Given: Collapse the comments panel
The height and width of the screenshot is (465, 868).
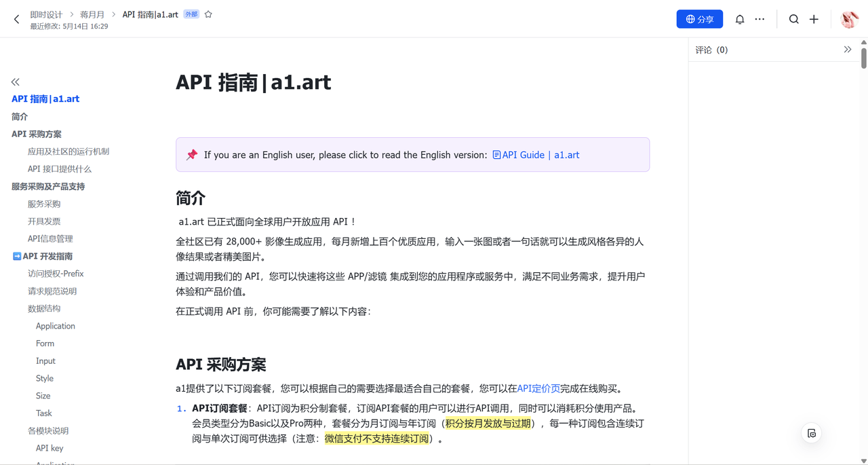Looking at the screenshot, I should [x=848, y=50].
